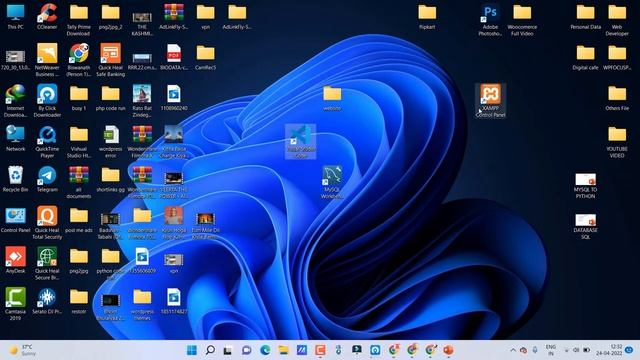Select the This PC desktop icon
Viewport: 640px width, 360px height.
click(x=16, y=17)
